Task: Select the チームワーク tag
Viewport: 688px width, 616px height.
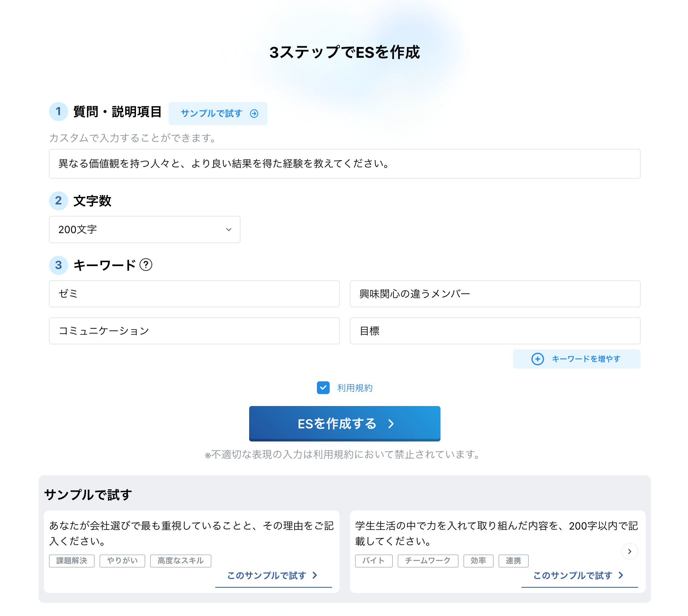Action: [x=428, y=561]
